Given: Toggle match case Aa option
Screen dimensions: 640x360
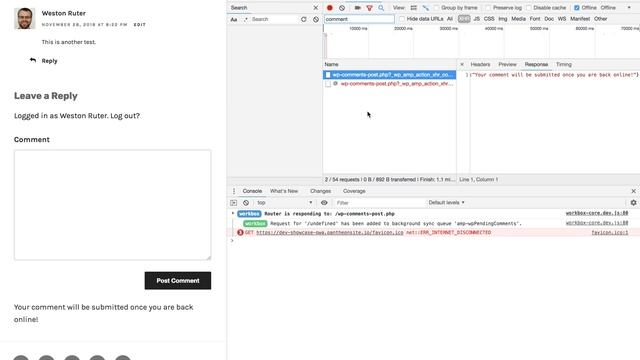Looking at the screenshot, I should pyautogui.click(x=234, y=19).
